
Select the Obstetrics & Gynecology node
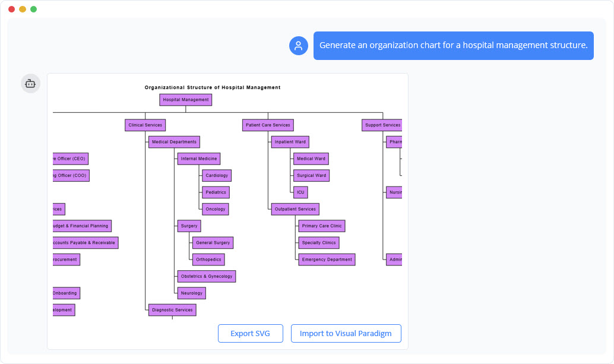(x=206, y=276)
